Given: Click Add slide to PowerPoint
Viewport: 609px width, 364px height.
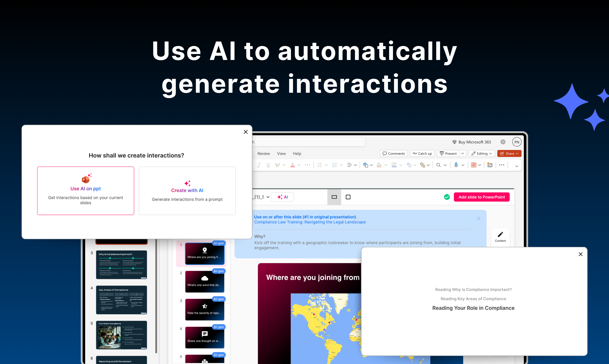Looking at the screenshot, I should (482, 197).
